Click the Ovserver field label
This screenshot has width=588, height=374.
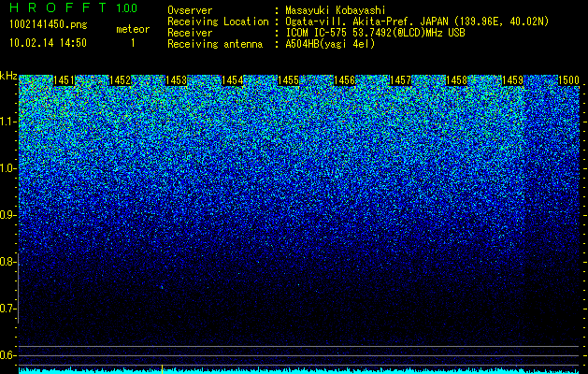[190, 10]
